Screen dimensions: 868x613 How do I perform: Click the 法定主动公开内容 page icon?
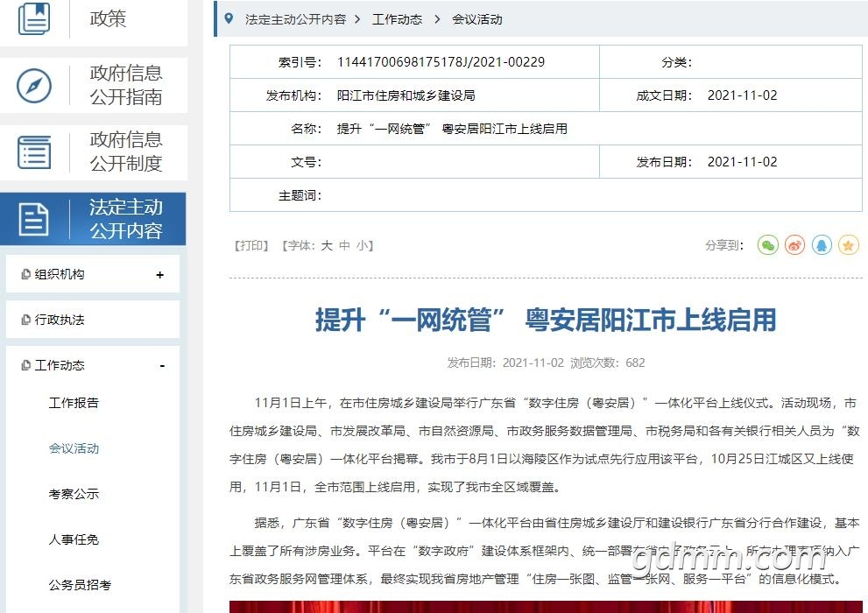coord(34,219)
